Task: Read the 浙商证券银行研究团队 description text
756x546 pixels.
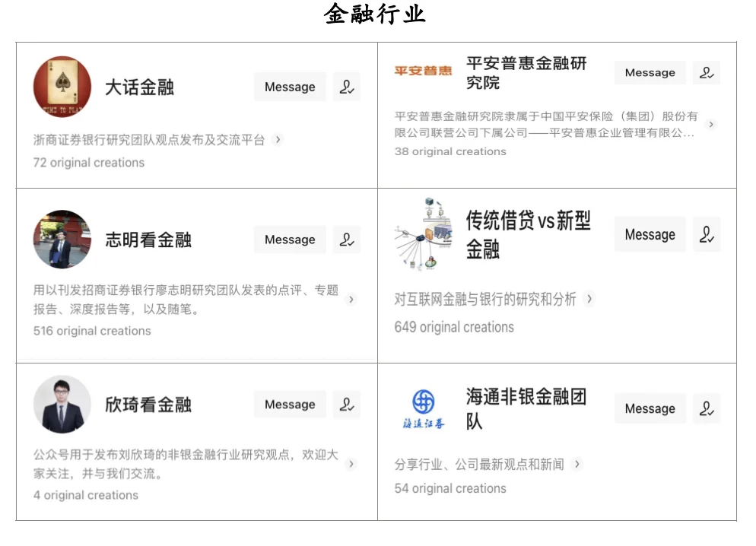Action: (x=149, y=140)
